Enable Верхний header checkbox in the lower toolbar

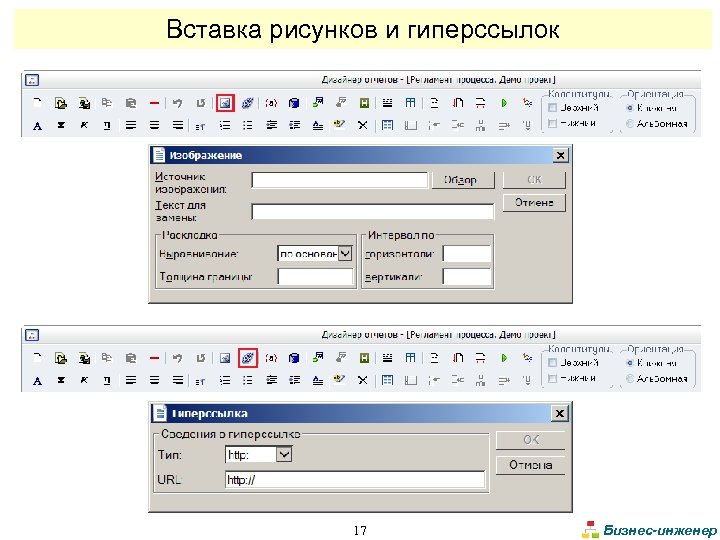[x=552, y=363]
